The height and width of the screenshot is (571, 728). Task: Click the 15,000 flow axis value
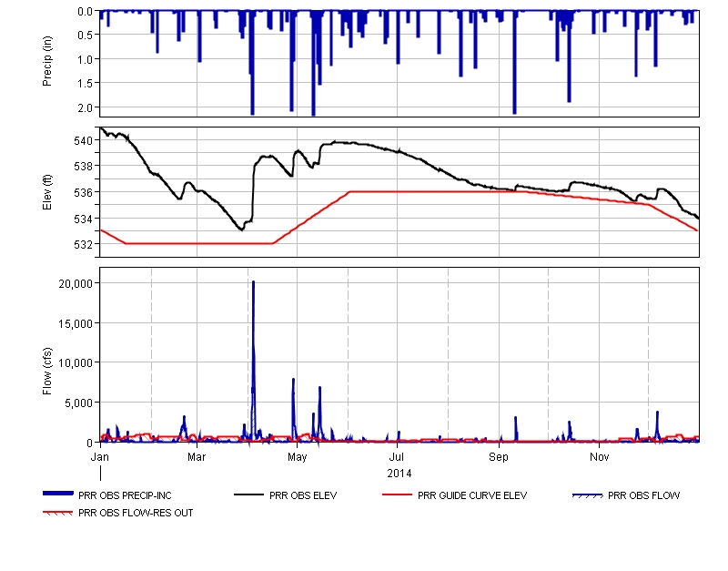pyautogui.click(x=76, y=323)
